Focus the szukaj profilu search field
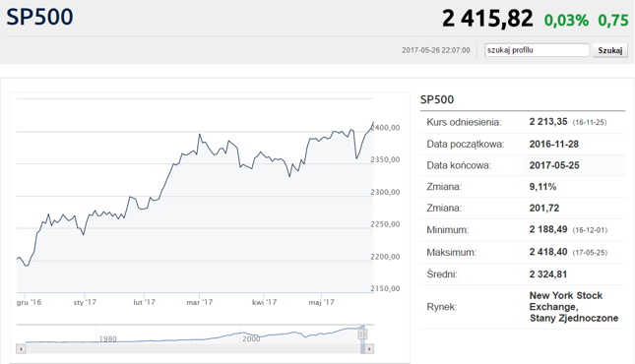This screenshot has width=635, height=364. click(537, 50)
